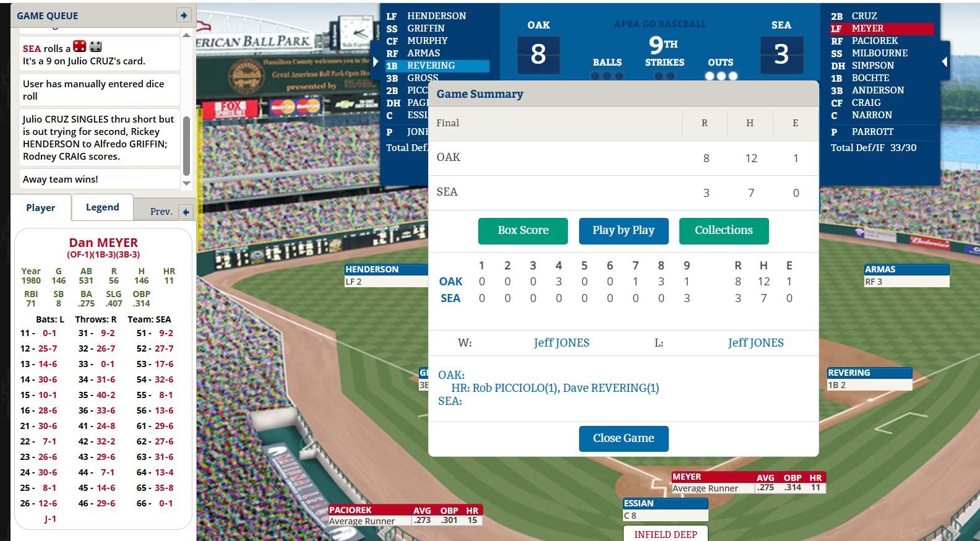Click the Prev. player arrow icon

point(186,212)
